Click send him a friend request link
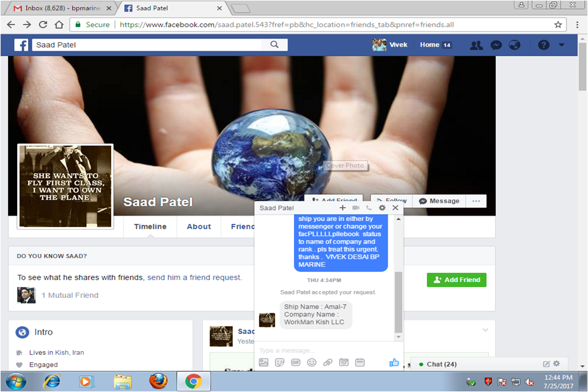Screen dimensions: 588x392 coord(194,277)
